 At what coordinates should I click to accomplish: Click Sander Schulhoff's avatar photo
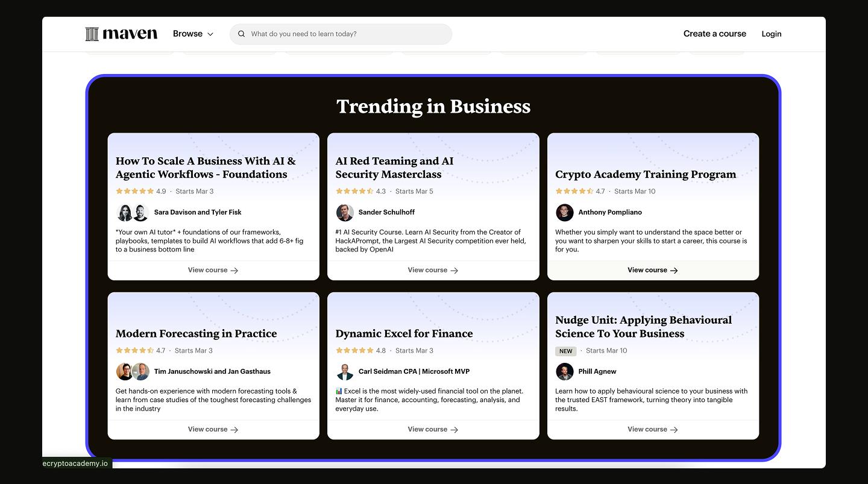coord(345,212)
